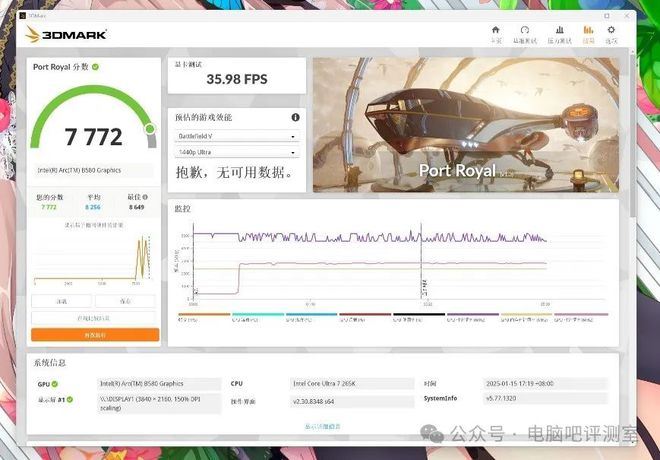Viewport: 660px width, 460px height.
Task: Toggle the dark red GPU load legend line
Action: (x=365, y=316)
